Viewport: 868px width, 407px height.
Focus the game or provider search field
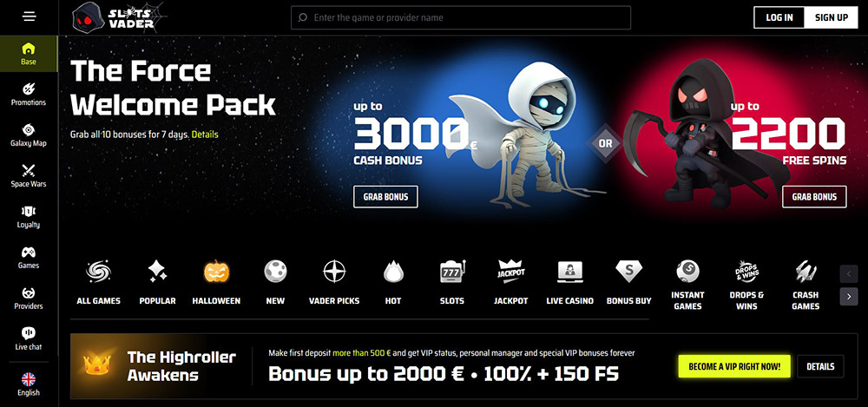[461, 17]
